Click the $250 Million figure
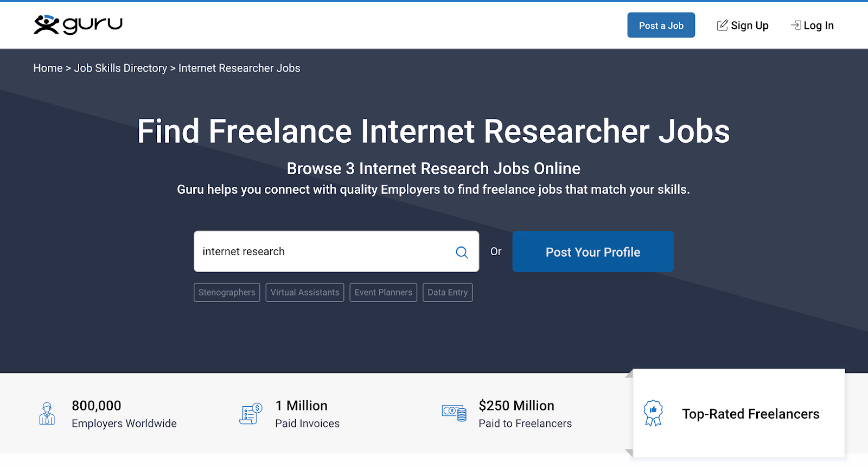Screen dimensions: 868x467 (516, 406)
